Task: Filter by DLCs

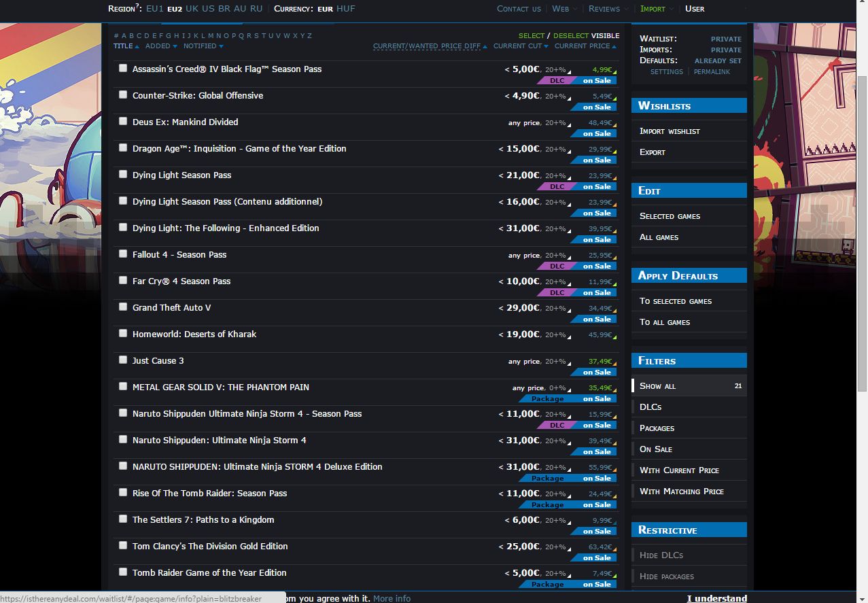Action: (650, 407)
